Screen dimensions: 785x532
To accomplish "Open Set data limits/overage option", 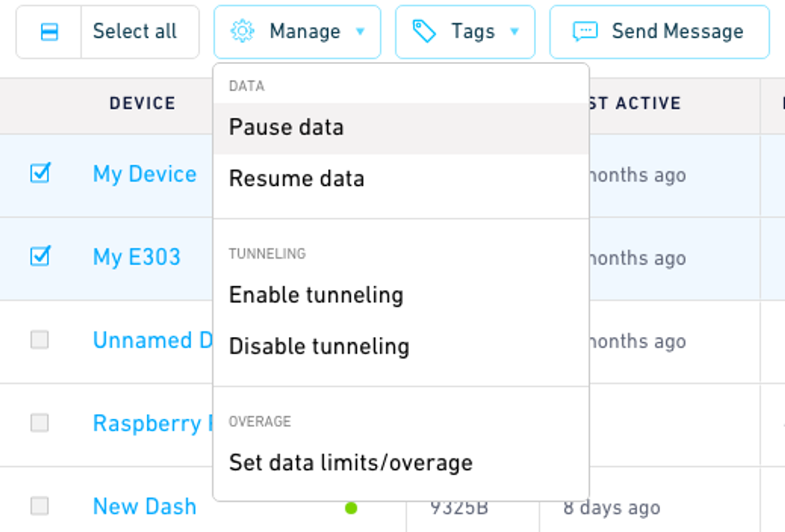I will pos(351,463).
